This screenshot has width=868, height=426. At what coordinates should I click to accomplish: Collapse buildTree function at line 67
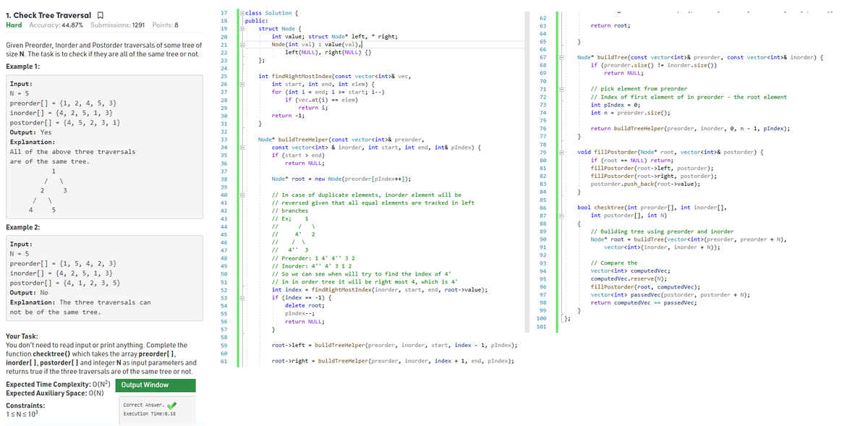(561, 56)
